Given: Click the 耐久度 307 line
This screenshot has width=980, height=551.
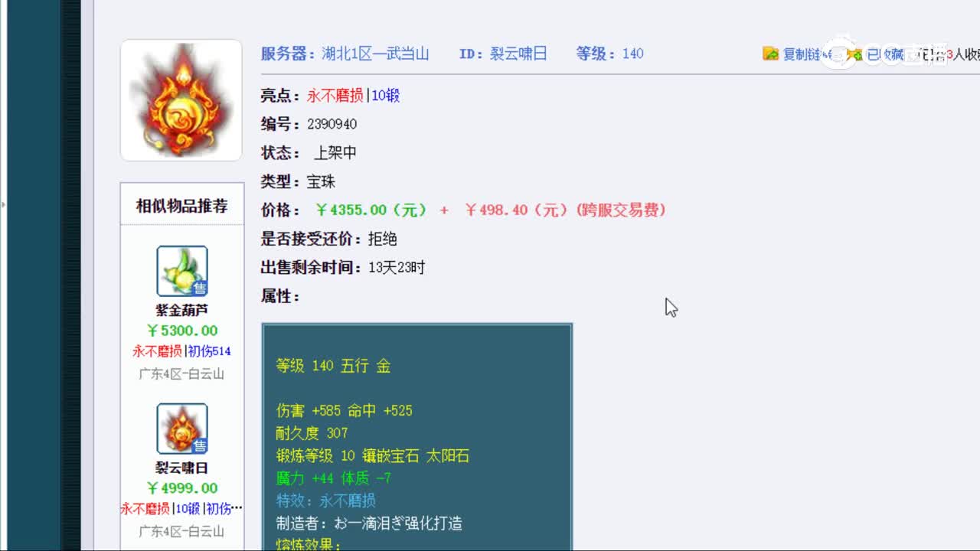Looking at the screenshot, I should 312,433.
